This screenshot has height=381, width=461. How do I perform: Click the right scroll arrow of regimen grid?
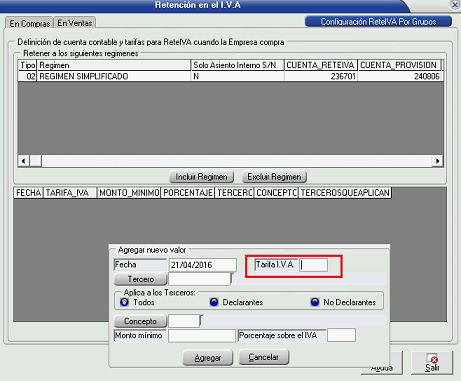437,161
